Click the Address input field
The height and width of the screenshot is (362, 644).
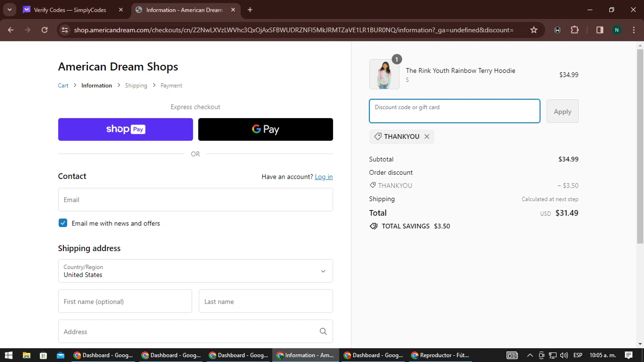pyautogui.click(x=195, y=331)
